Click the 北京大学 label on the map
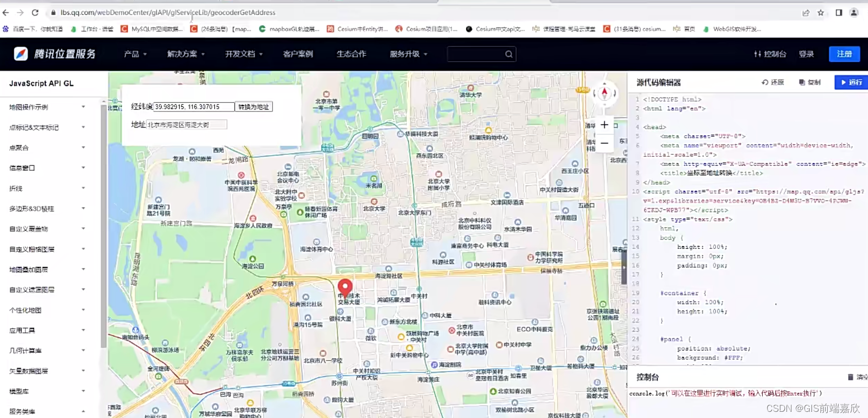868x418 pixels. (x=374, y=209)
